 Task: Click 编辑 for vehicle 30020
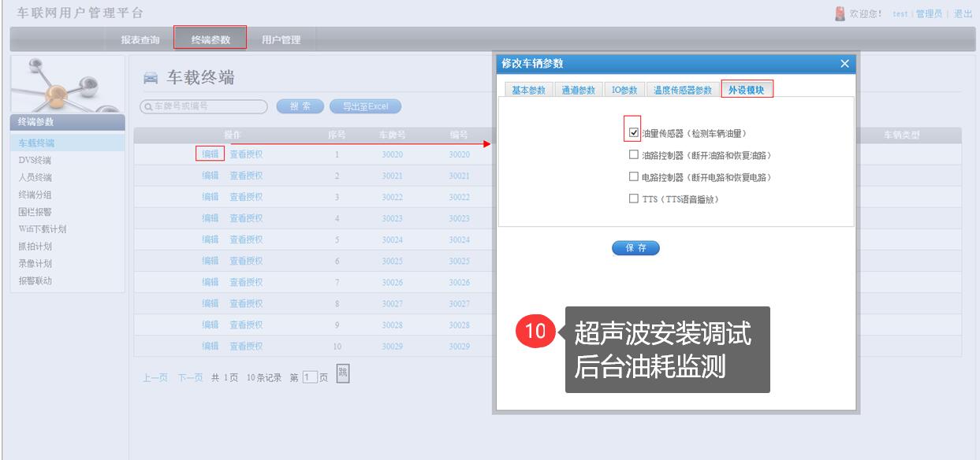[x=211, y=154]
